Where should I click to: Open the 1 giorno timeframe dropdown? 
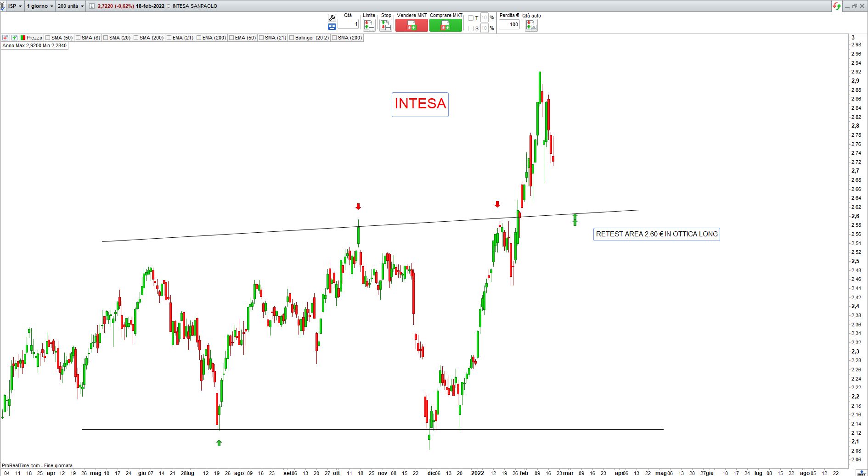(40, 6)
